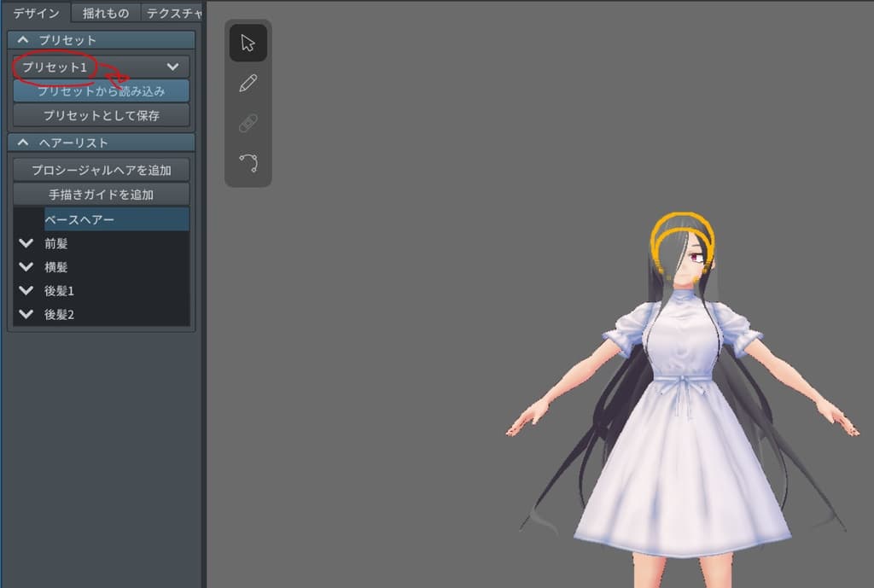
Task: Expand the 後髪1 hair group
Action: (26, 291)
